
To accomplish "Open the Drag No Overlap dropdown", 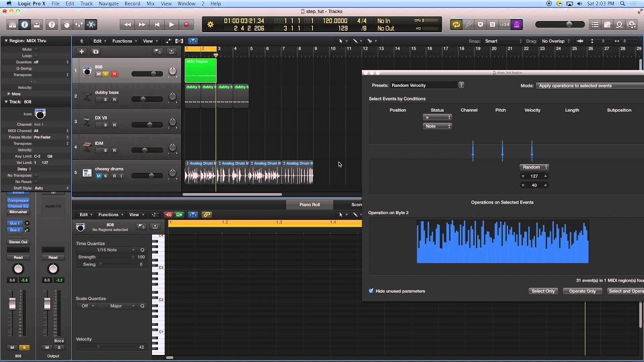I will click(x=555, y=41).
